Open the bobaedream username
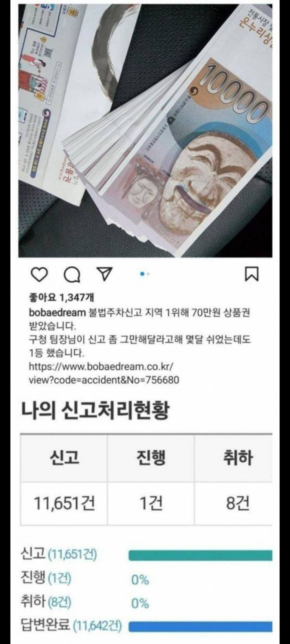290x644 pixels. (57, 313)
